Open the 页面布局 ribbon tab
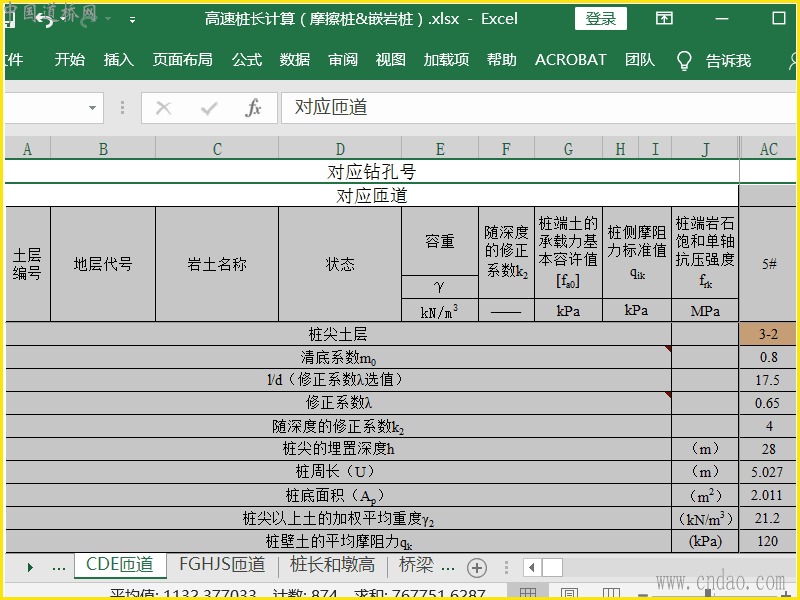This screenshot has height=600, width=800. (182, 60)
